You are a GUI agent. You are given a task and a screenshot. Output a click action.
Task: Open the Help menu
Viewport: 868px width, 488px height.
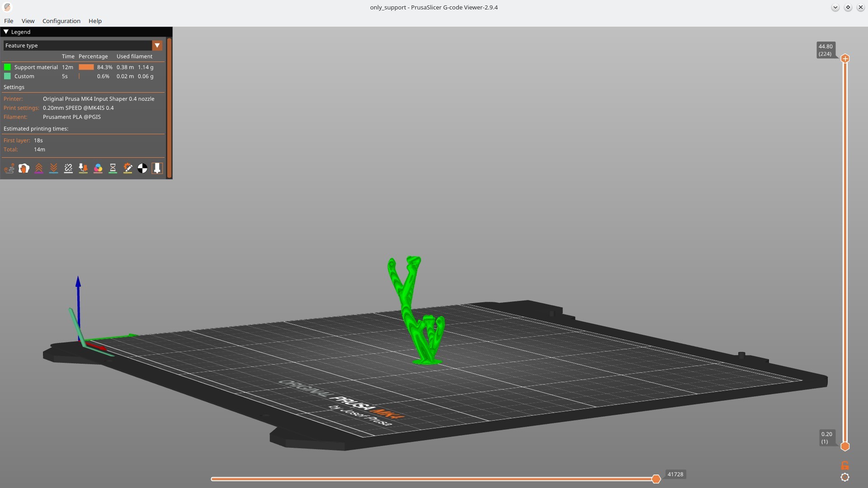[95, 21]
